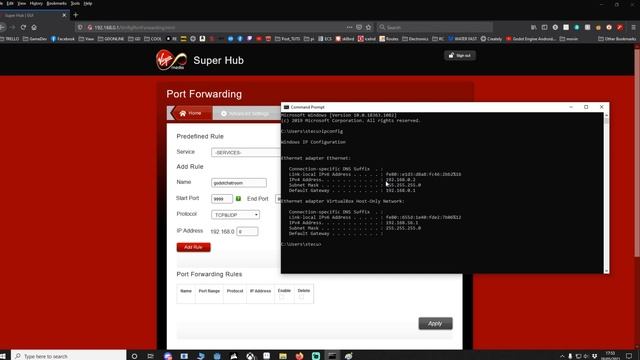The height and width of the screenshot is (360, 640).
Task: Open the notification center icon
Action: [x=629, y=356]
